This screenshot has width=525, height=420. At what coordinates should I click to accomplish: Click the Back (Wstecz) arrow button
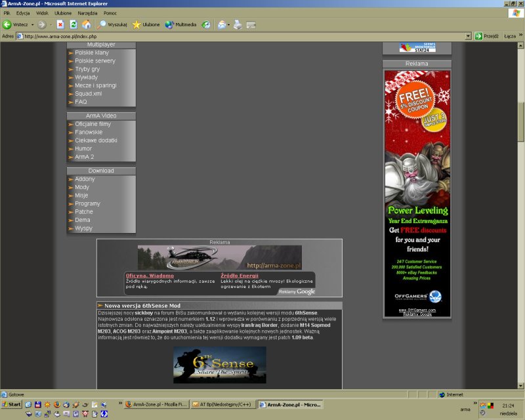click(x=8, y=24)
